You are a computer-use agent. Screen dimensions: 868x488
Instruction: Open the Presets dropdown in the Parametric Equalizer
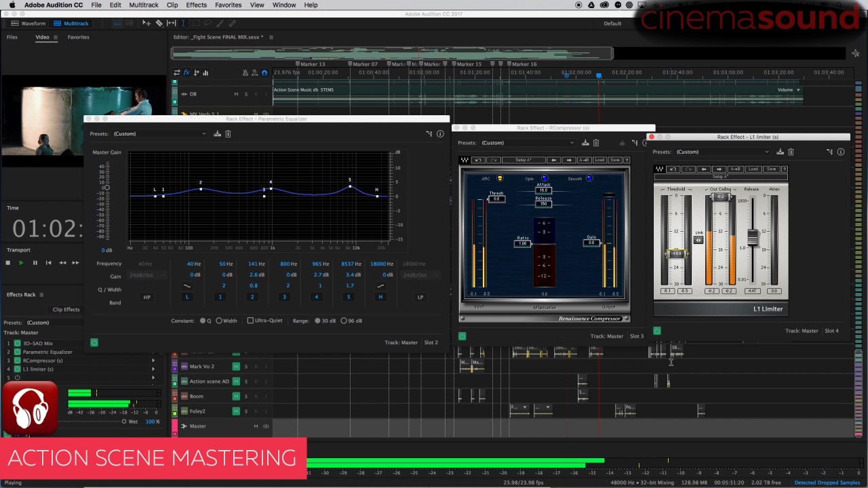[159, 134]
